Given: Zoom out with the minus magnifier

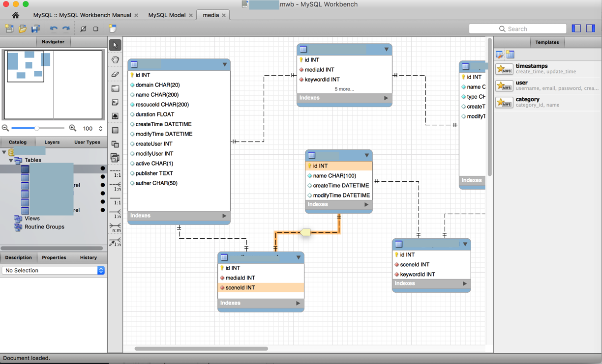Looking at the screenshot, I should pos(5,128).
